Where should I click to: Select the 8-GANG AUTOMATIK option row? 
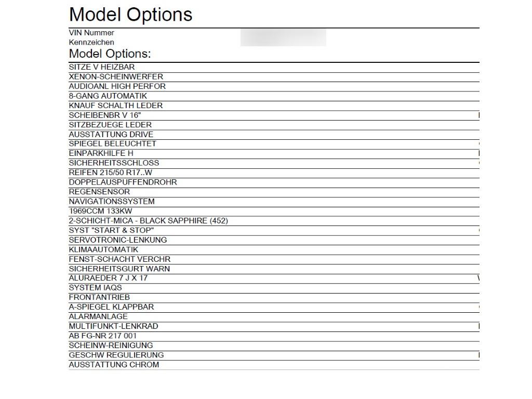click(274, 96)
